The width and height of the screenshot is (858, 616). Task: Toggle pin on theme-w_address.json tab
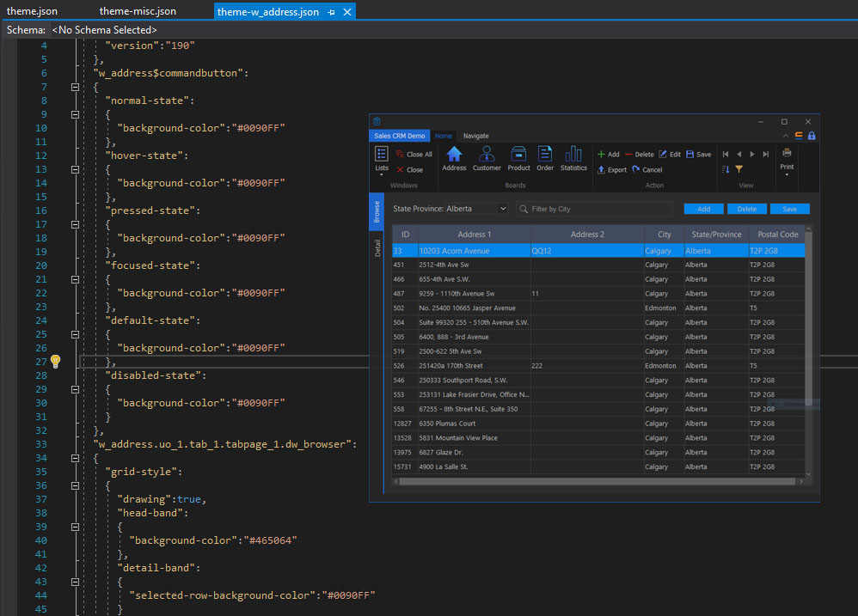[x=332, y=12]
